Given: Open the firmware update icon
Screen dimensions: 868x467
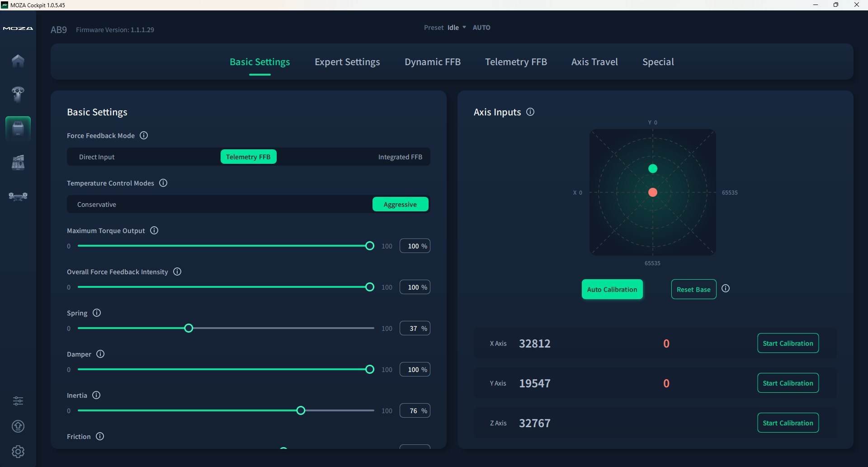Looking at the screenshot, I should point(18,426).
